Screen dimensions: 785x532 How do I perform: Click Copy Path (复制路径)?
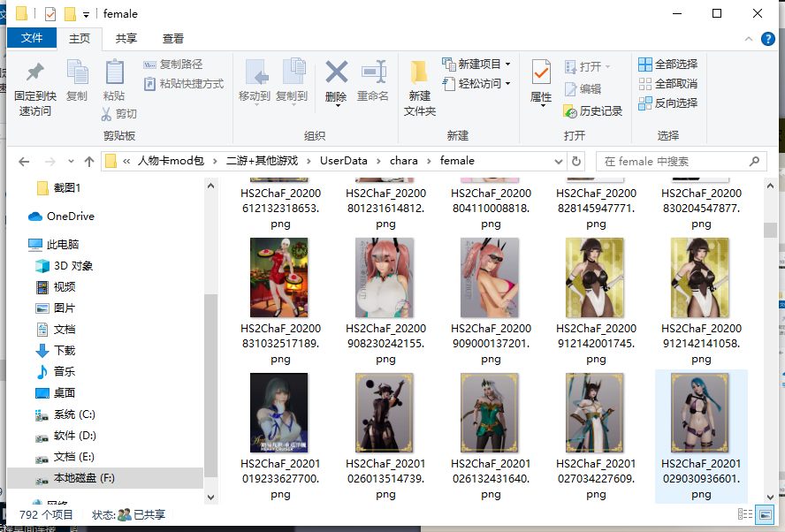(x=173, y=64)
